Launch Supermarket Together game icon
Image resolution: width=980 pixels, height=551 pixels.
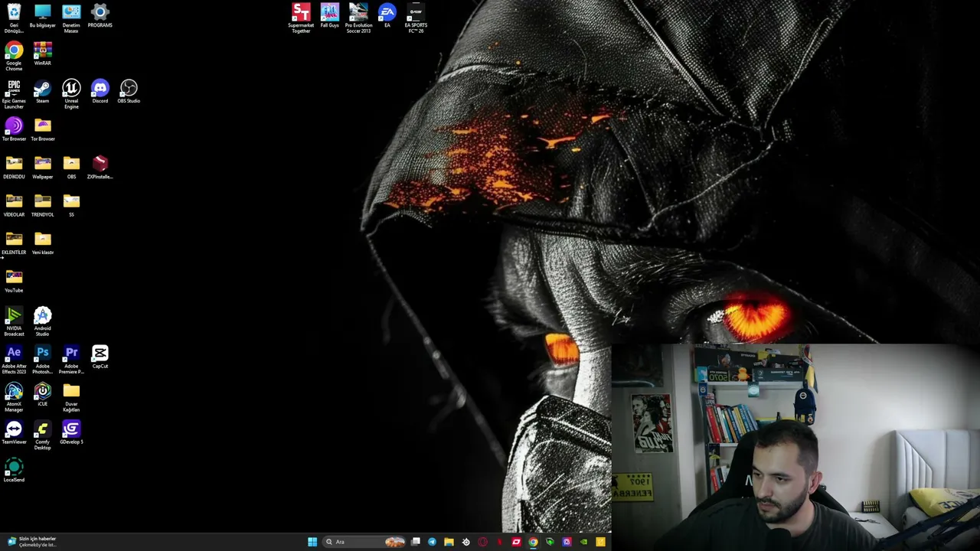point(301,18)
